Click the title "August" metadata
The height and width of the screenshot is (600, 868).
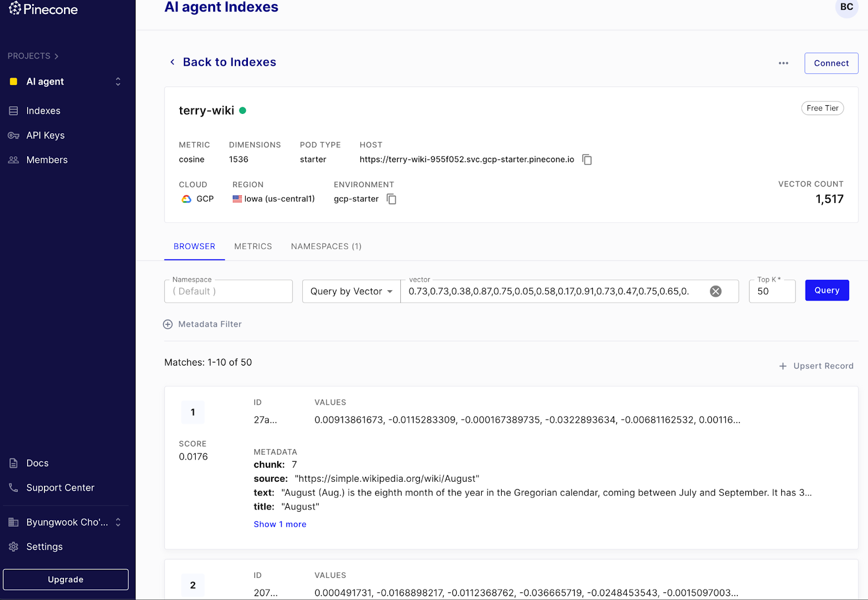pyautogui.click(x=300, y=507)
